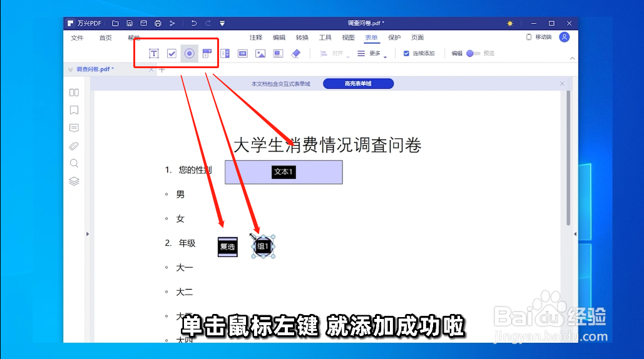
Task: Click the 组1 radio button field
Action: [x=263, y=246]
